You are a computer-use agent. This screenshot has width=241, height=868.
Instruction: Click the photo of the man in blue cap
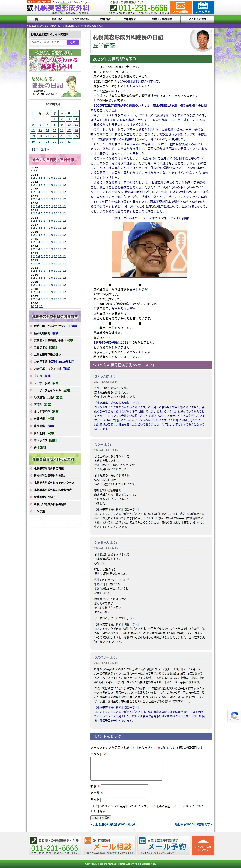point(150,250)
